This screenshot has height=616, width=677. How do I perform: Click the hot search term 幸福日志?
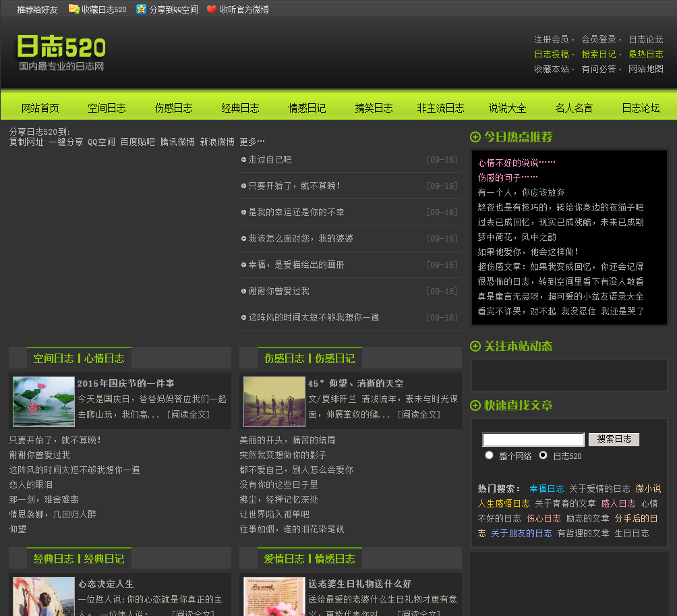point(547,488)
